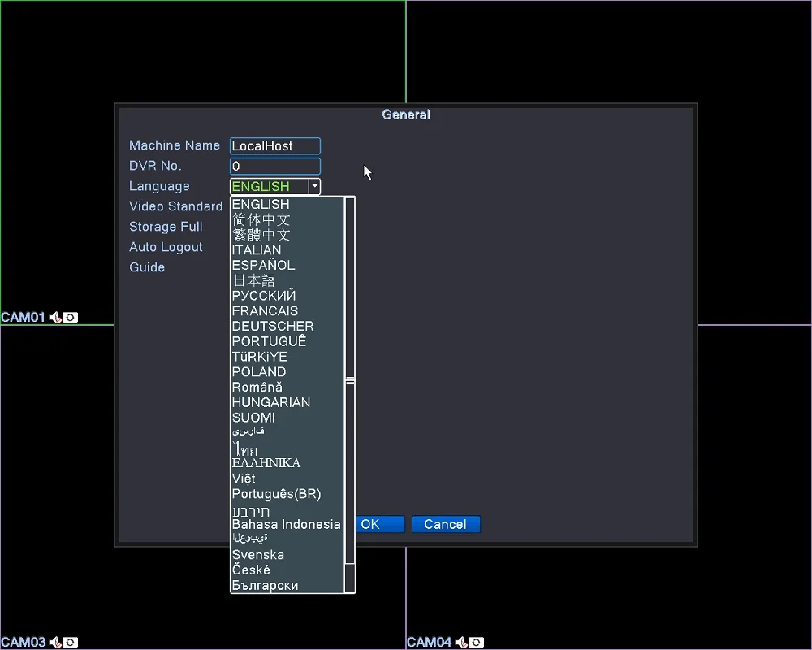Cancel the General settings dialog
Screen dimensions: 812x650
[446, 525]
